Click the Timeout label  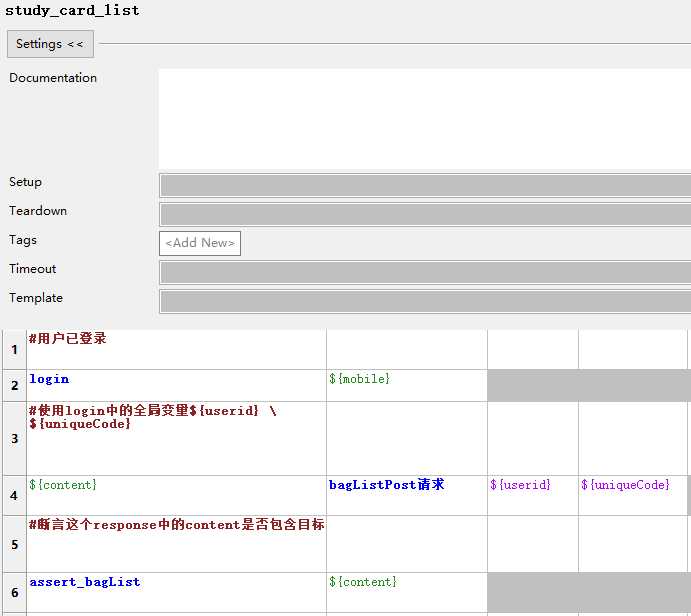click(x=33, y=269)
